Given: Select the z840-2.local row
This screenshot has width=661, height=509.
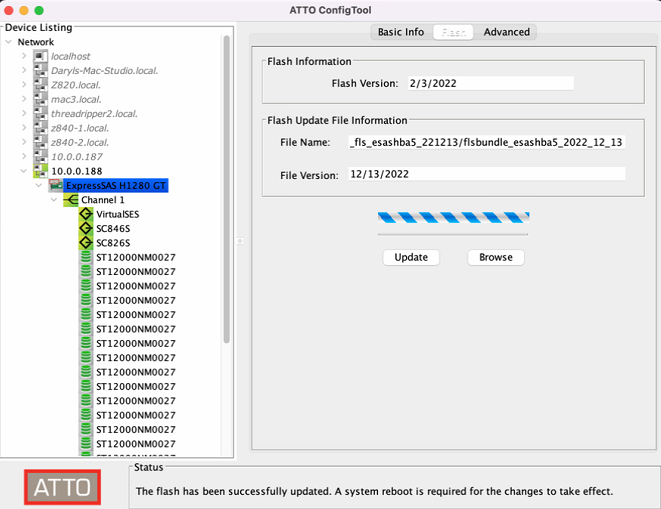Looking at the screenshot, I should click(80, 143).
